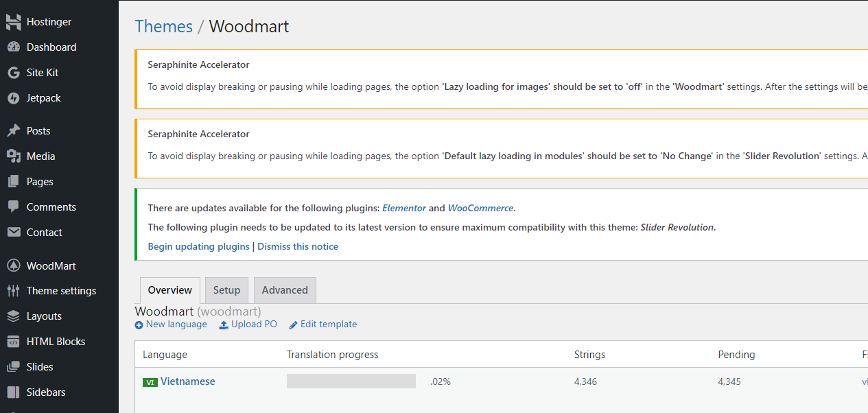This screenshot has width=868, height=413.
Task: Click the Woodmart (woodmart) bundle heading
Action: click(198, 311)
